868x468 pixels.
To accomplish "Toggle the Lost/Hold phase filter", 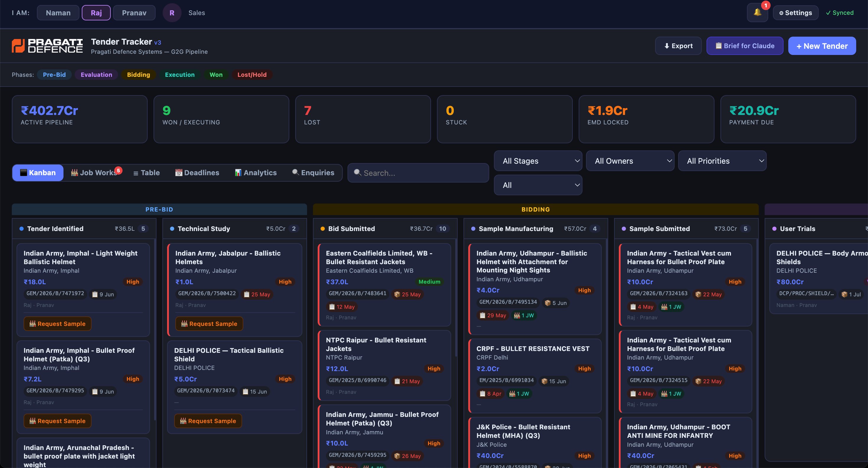I will point(252,74).
